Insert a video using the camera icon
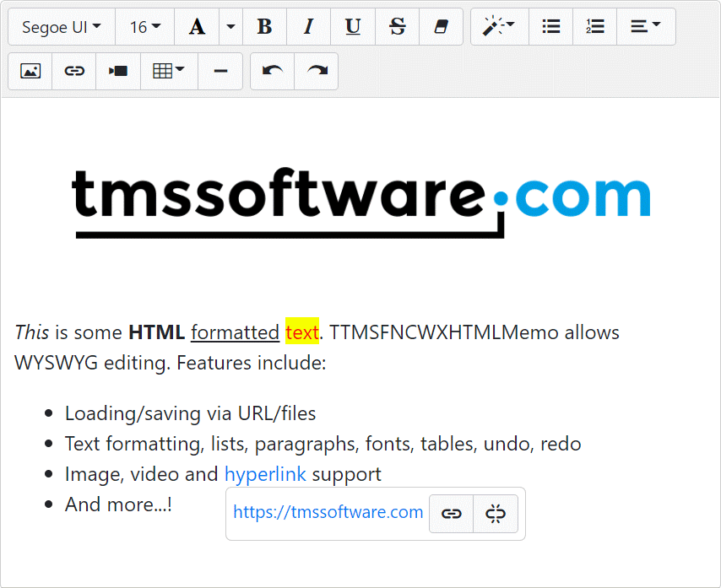The width and height of the screenshot is (721, 588). tap(118, 71)
